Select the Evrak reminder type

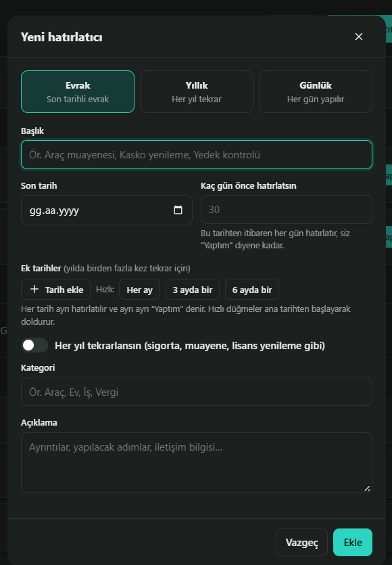(78, 91)
